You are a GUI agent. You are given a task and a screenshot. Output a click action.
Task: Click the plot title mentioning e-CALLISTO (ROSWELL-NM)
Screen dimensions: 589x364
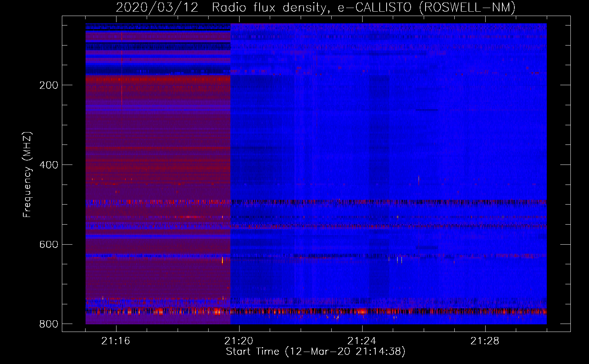pyautogui.click(x=316, y=7)
